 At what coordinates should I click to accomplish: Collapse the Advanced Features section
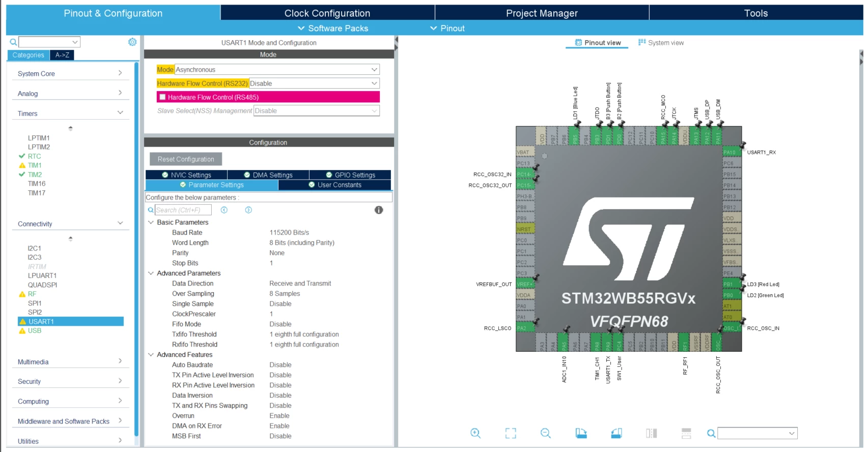151,355
